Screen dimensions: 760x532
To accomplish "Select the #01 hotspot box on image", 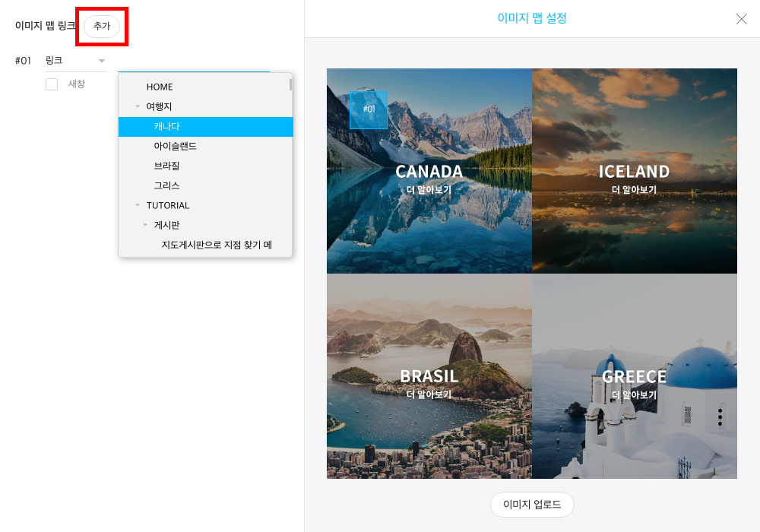I will click(x=369, y=110).
